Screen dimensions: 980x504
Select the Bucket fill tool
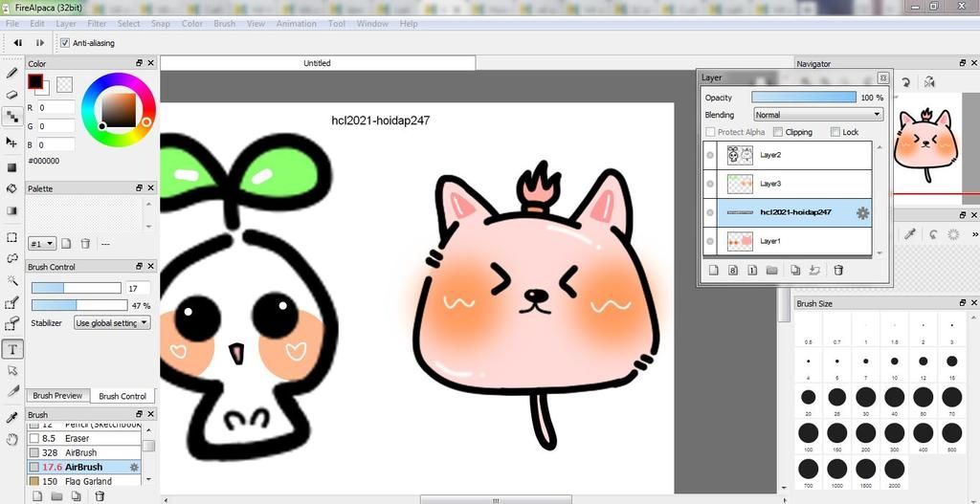[x=11, y=188]
